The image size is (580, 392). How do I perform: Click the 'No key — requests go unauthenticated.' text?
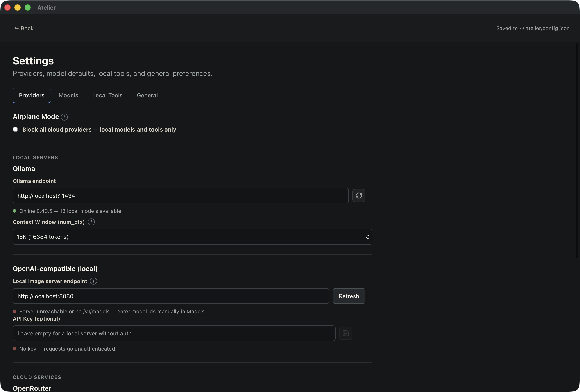tap(68, 349)
